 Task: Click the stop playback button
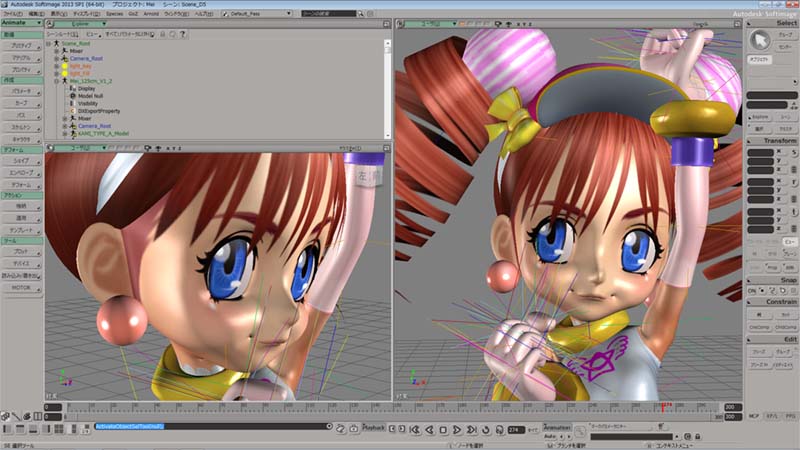click(x=443, y=430)
